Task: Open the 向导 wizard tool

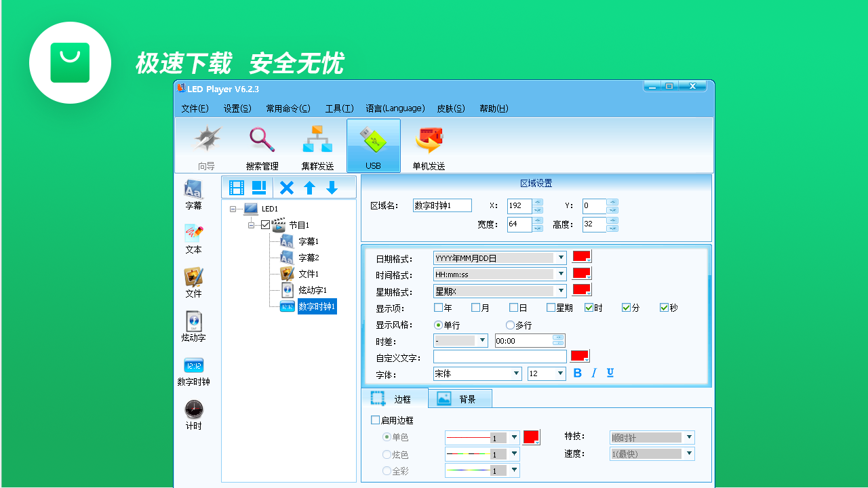Action: point(206,144)
